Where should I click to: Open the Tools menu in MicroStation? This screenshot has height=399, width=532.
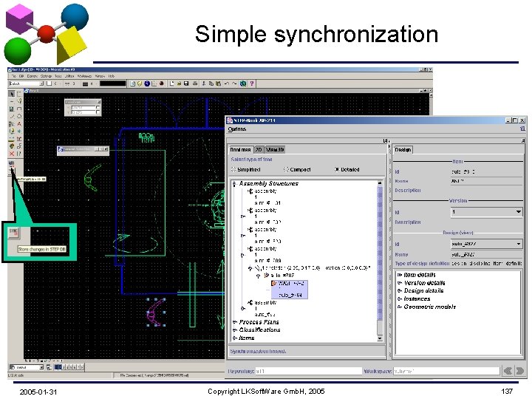[58, 76]
